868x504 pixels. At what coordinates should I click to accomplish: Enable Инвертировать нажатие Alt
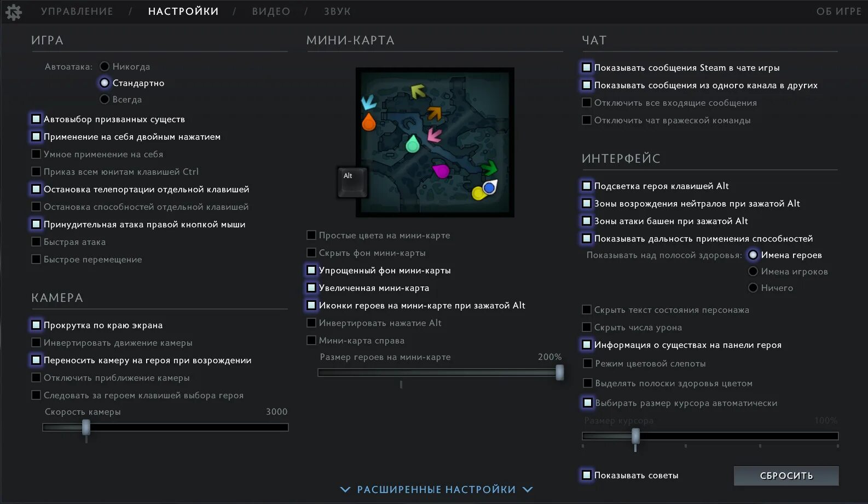tap(311, 323)
